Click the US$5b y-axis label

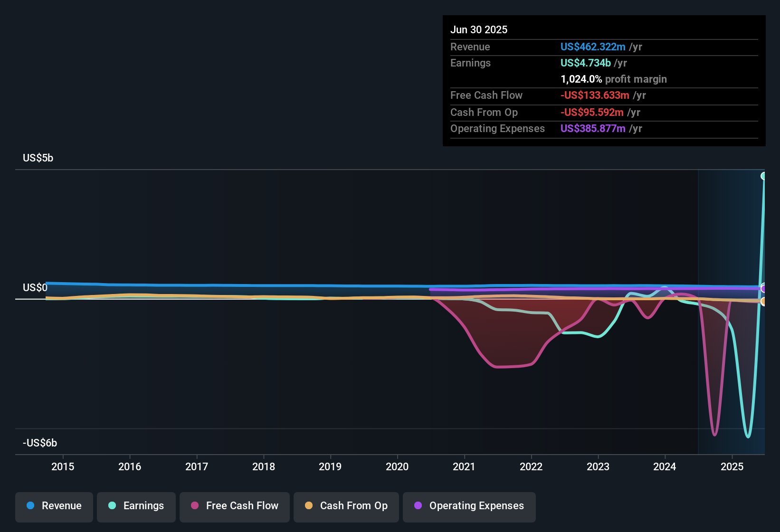click(x=38, y=158)
